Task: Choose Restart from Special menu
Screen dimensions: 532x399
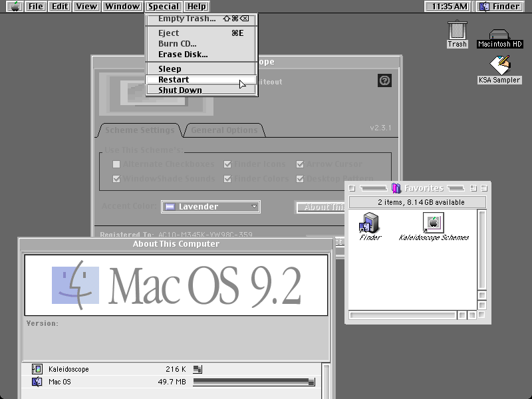Action: [201, 79]
